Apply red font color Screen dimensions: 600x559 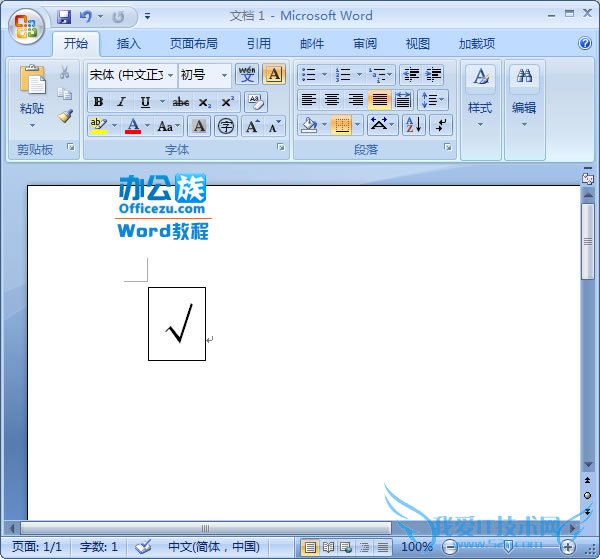[133, 126]
